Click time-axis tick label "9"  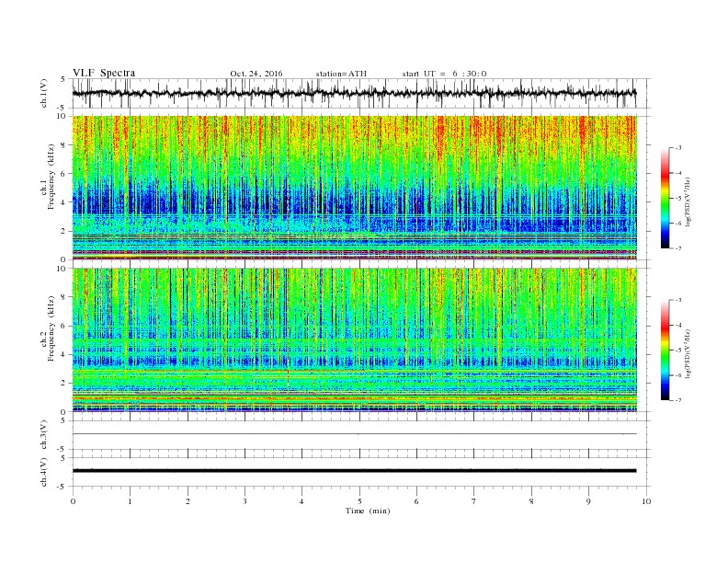pyautogui.click(x=588, y=501)
